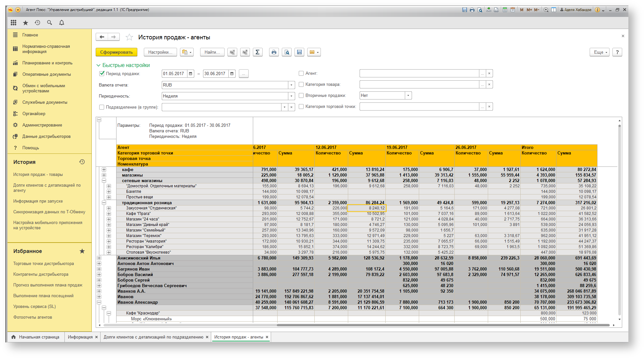Viewport: 644px width, 358px height.
Task: Switch to Долги клиентов с детализацией по подразделению tab
Action: (153, 337)
